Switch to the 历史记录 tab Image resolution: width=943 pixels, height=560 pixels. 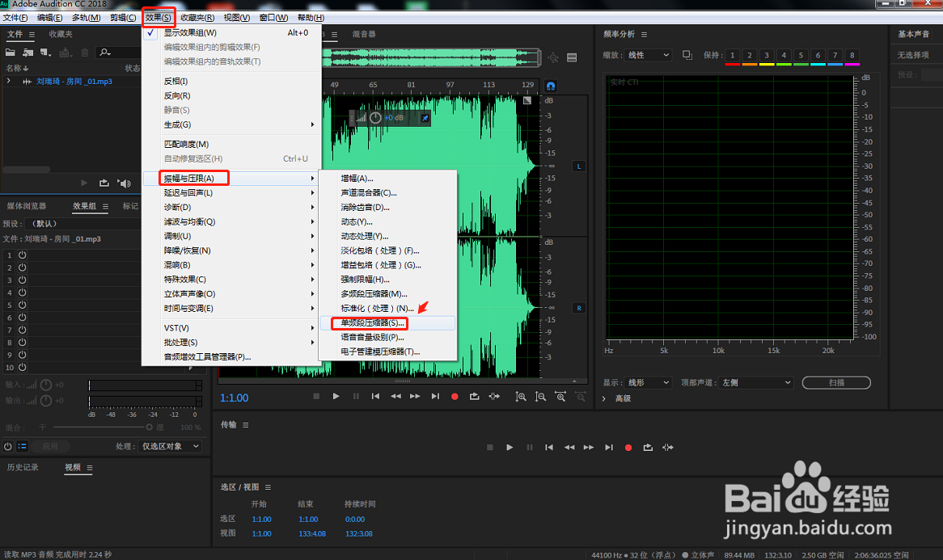pos(23,467)
